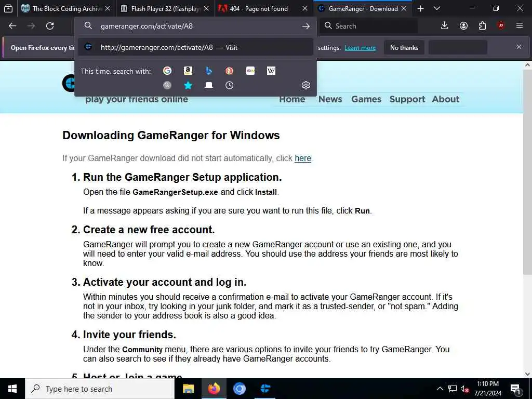Switch to 404 - Page not found tab
Screen dimensions: 532x399
tap(263, 8)
